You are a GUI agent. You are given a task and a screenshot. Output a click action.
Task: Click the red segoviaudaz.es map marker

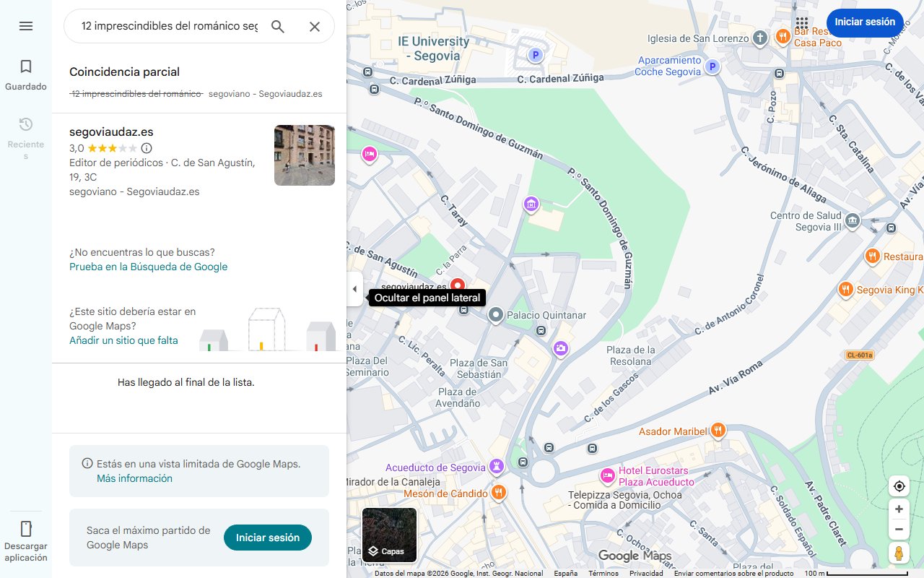459,285
